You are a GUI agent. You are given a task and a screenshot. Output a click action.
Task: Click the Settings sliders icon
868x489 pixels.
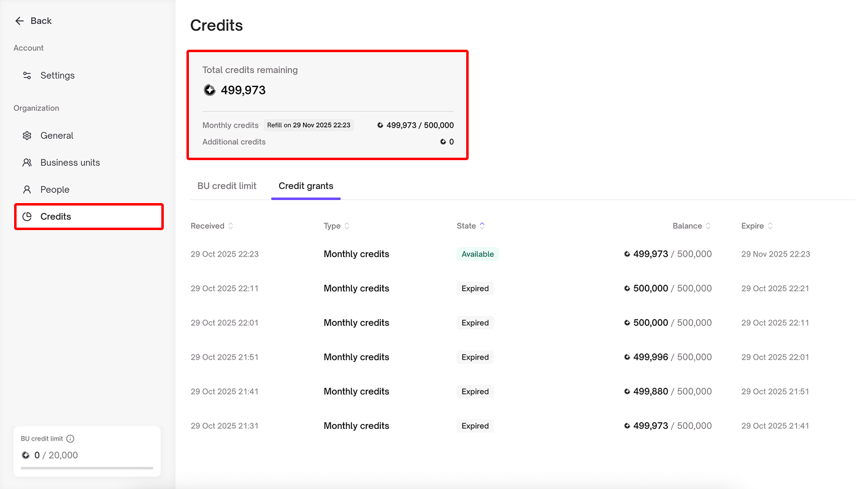pos(27,75)
